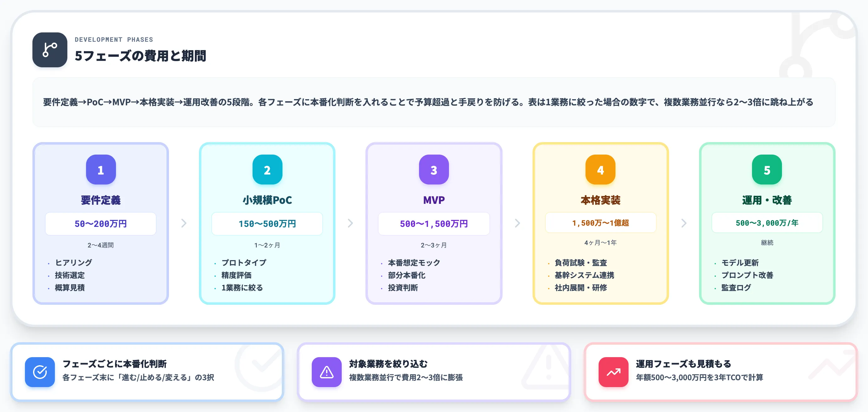Image resolution: width=868 pixels, height=412 pixels.
Task: Click the number 3 phase badge
Action: pos(434,170)
